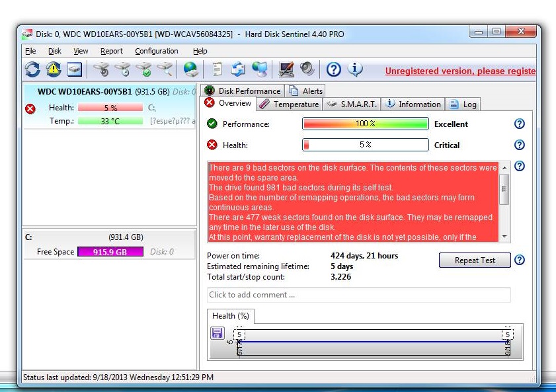Click the help icon beside the red description box
Viewport: 556px width, 392px height.
(x=520, y=166)
